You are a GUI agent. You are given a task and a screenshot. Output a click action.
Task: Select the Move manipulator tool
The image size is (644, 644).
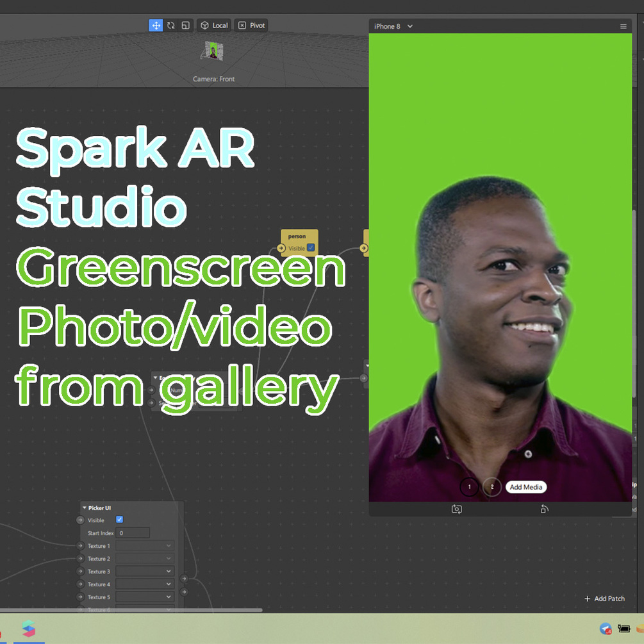(156, 26)
